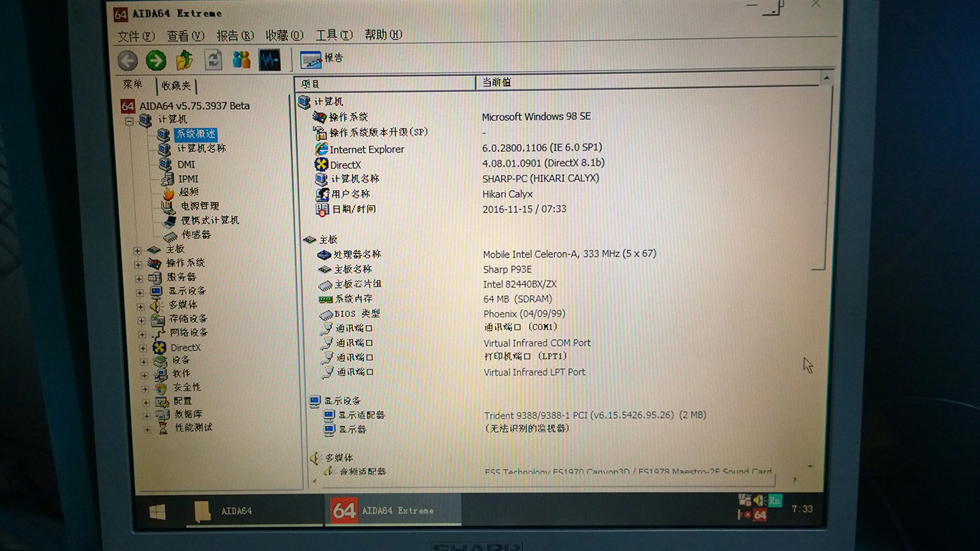Viewport: 980px width, 551px height.
Task: Select AIDA64 v5.75.3937 Beta root node
Action: point(194,105)
